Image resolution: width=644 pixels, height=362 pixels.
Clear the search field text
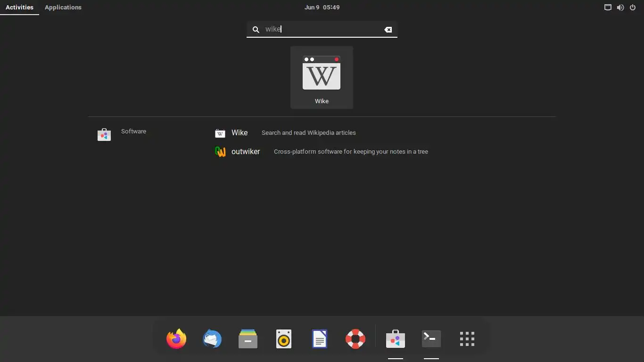[388, 30]
